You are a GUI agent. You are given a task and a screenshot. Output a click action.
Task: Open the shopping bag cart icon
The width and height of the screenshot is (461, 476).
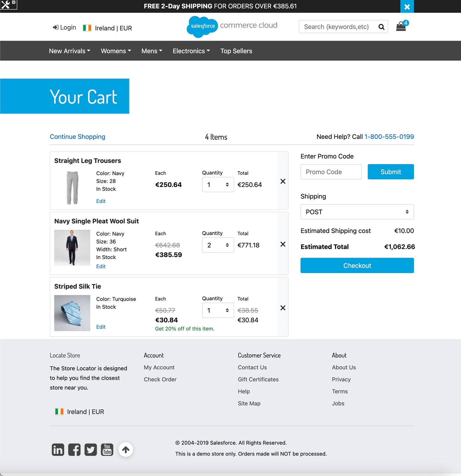[x=401, y=26]
